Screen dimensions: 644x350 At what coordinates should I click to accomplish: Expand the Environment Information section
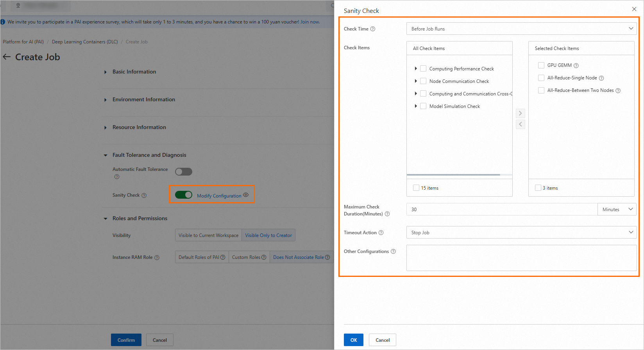click(x=106, y=100)
